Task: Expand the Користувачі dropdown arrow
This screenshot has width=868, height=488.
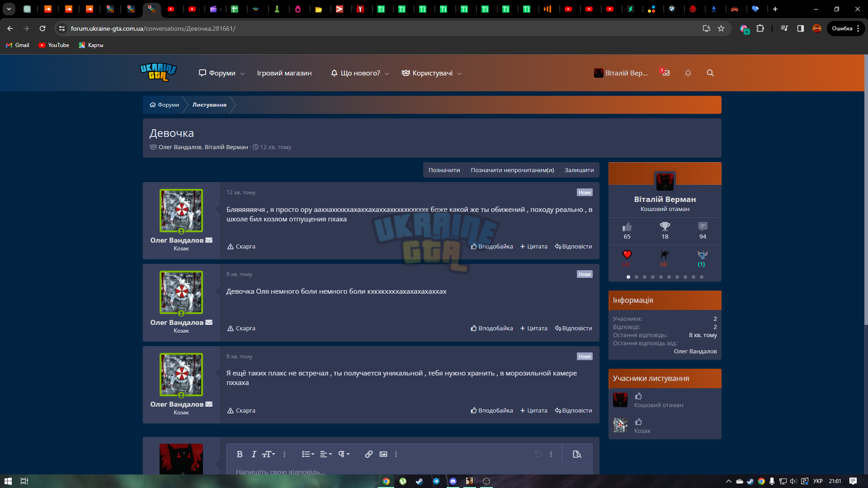Action: (459, 74)
